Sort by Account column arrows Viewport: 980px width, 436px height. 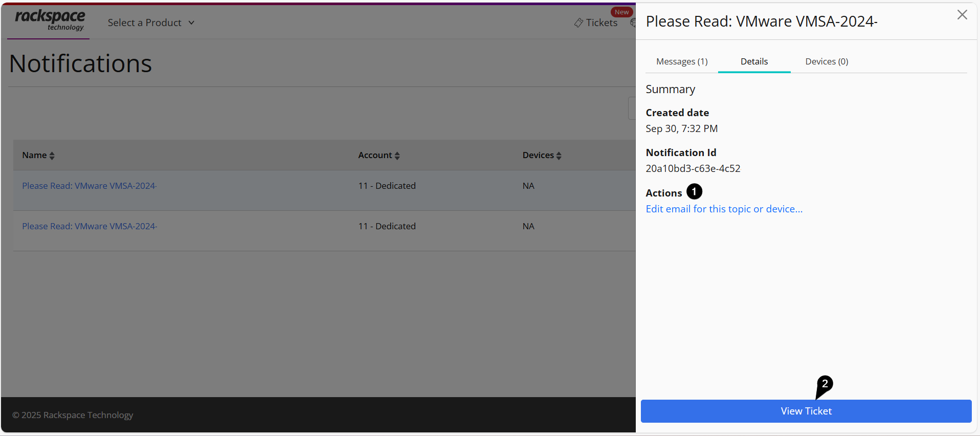(x=397, y=156)
